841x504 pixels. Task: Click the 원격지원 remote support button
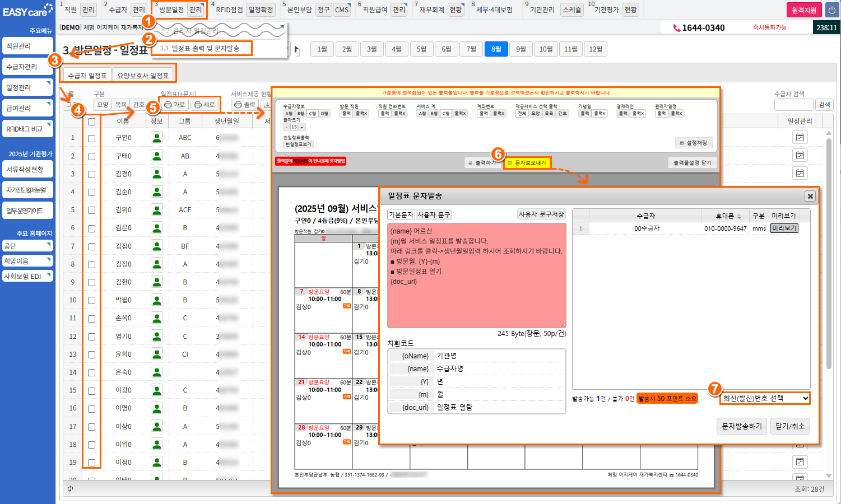click(x=803, y=10)
